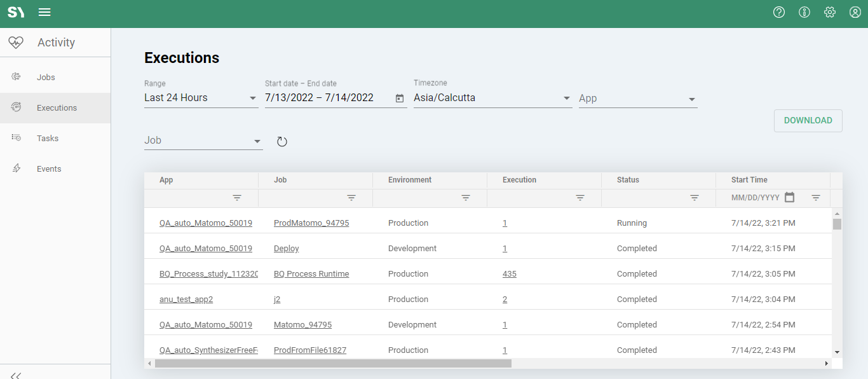
Task: Open Events from the sidebar
Action: [49, 169]
